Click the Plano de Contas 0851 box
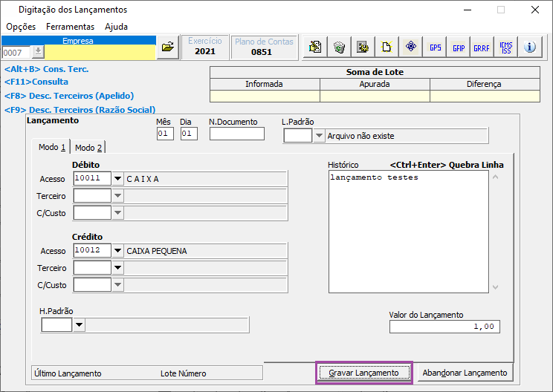This screenshot has height=392, width=553. coord(264,47)
